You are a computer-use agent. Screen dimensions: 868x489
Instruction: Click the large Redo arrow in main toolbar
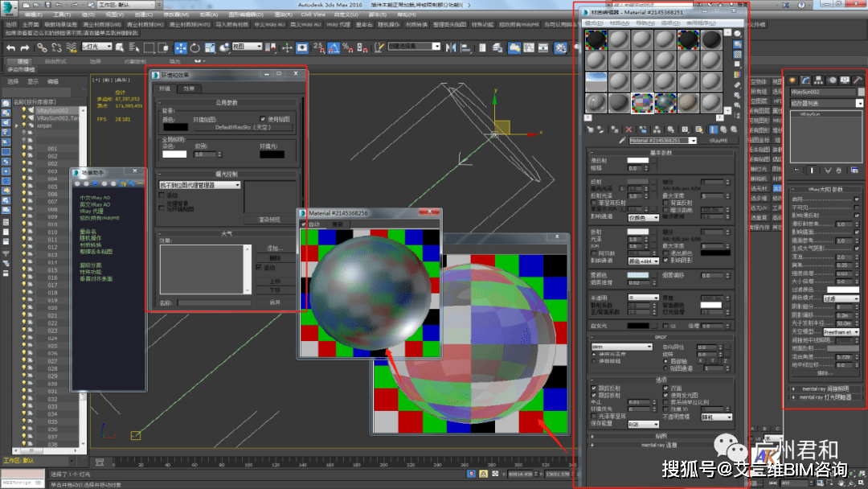tap(25, 48)
